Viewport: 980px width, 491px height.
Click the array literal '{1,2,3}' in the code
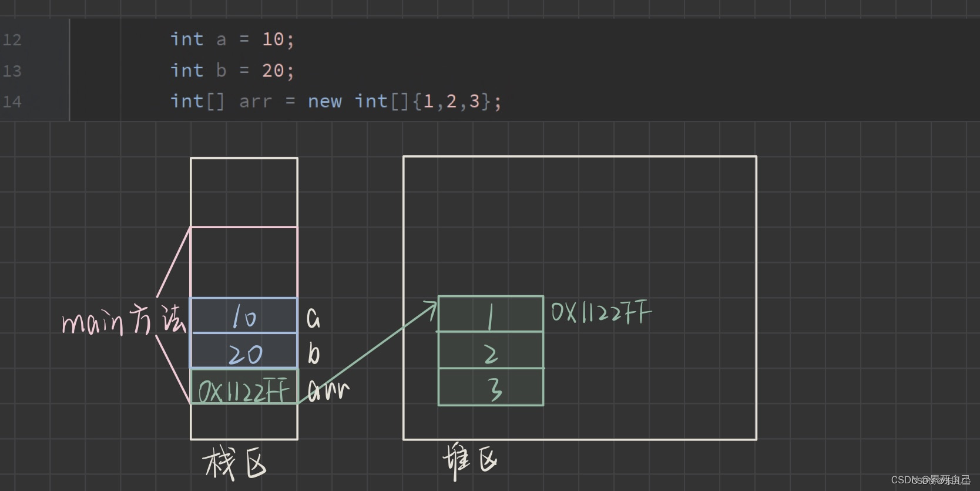click(x=452, y=101)
